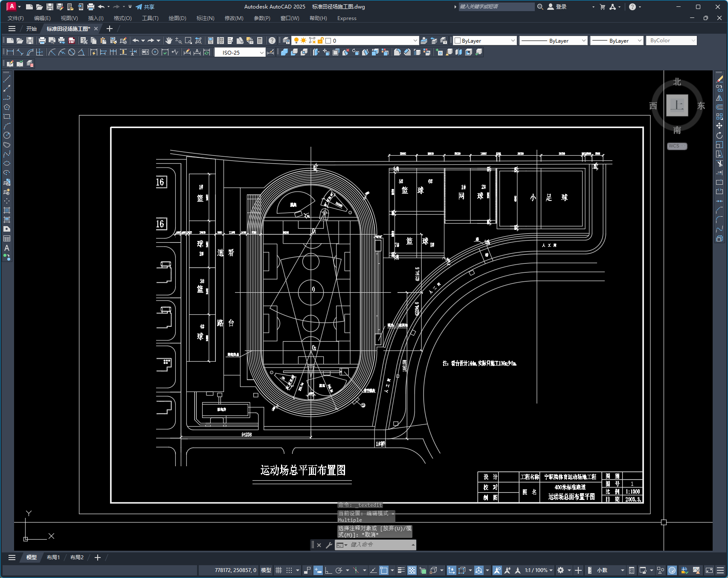This screenshot has width=728, height=578.
Task: Toggle ortho mode in status bar
Action: tap(328, 570)
